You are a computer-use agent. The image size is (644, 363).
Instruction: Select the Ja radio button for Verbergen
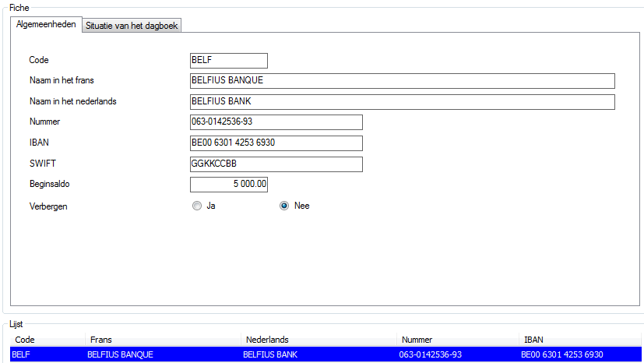point(197,206)
